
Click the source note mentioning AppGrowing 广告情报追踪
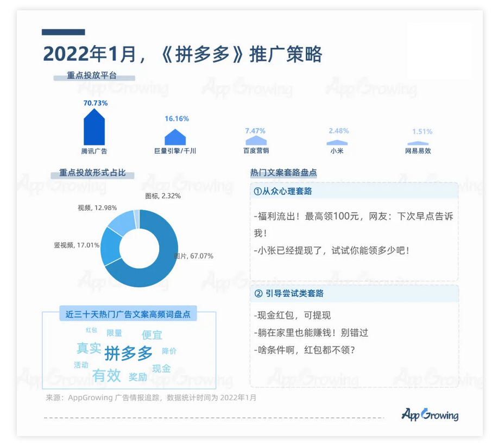[151, 397]
